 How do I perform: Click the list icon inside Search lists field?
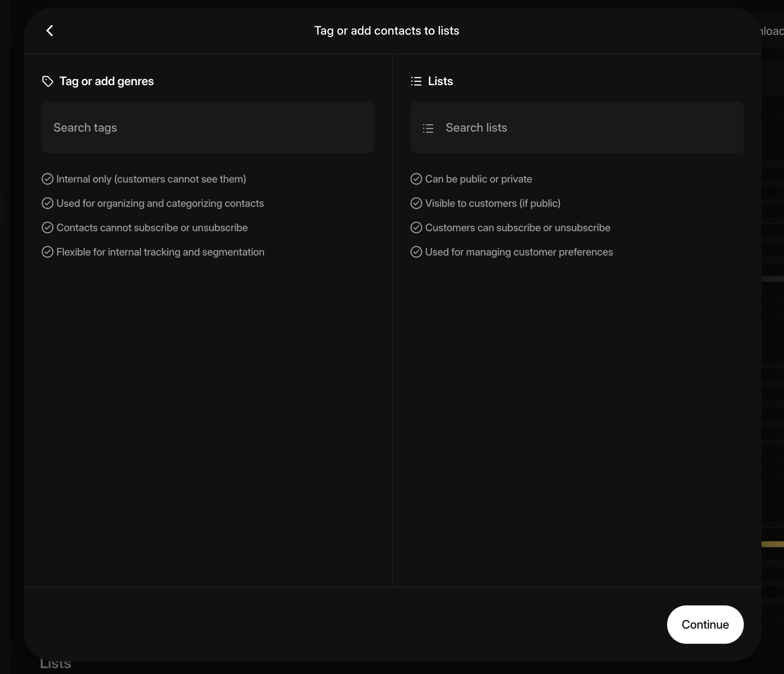pos(428,128)
